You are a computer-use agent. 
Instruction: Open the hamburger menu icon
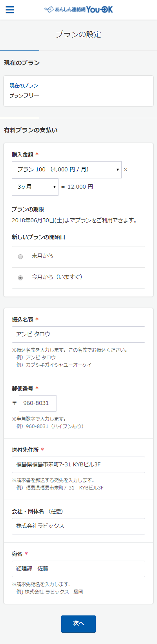click(x=10, y=10)
